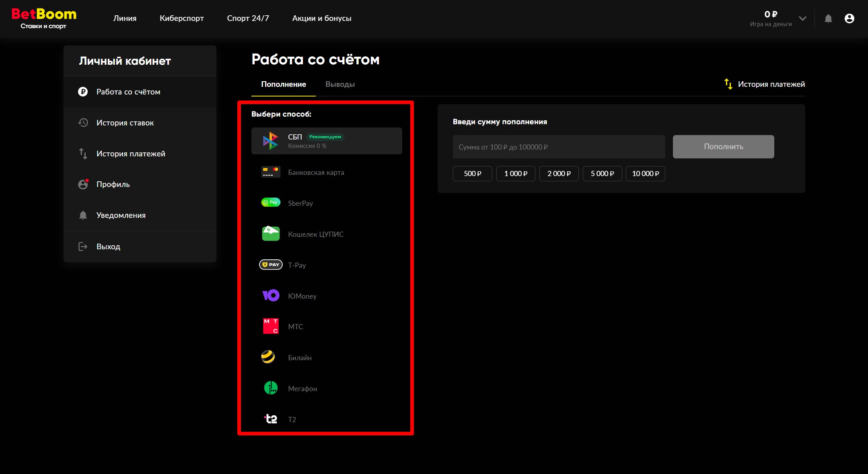Select the МТС operator icon
The width and height of the screenshot is (868, 474).
click(x=271, y=326)
